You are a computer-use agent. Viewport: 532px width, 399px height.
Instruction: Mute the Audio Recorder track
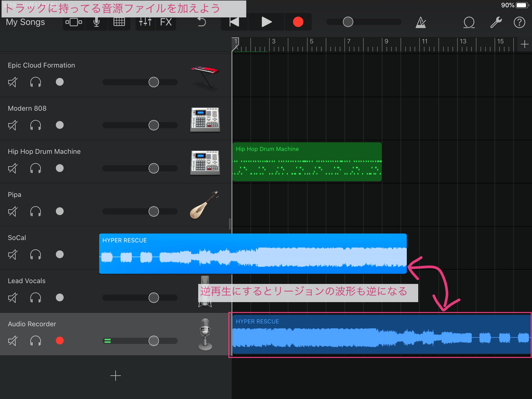pyautogui.click(x=13, y=341)
